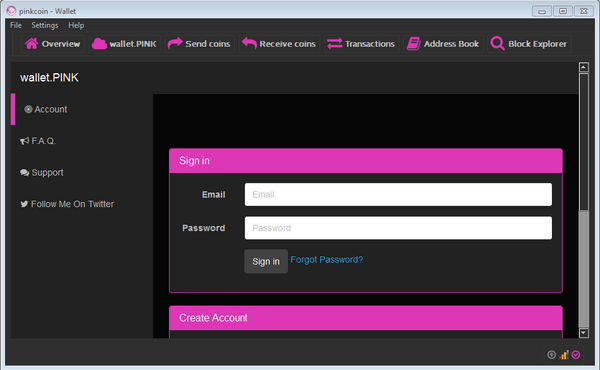Maximize the pinkcoin Wallet window

pyautogui.click(x=563, y=11)
